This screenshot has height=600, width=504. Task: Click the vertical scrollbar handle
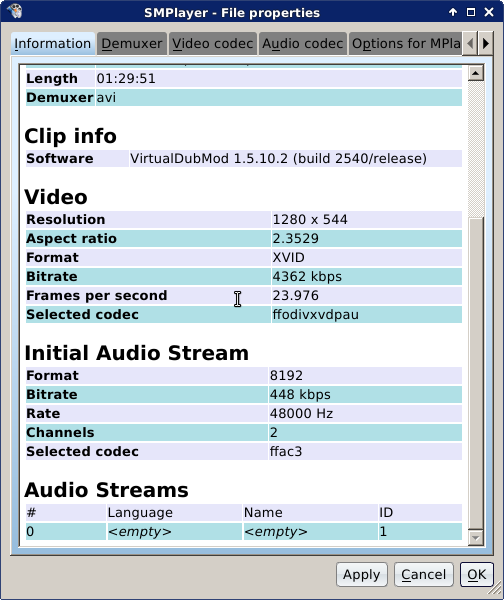475,373
